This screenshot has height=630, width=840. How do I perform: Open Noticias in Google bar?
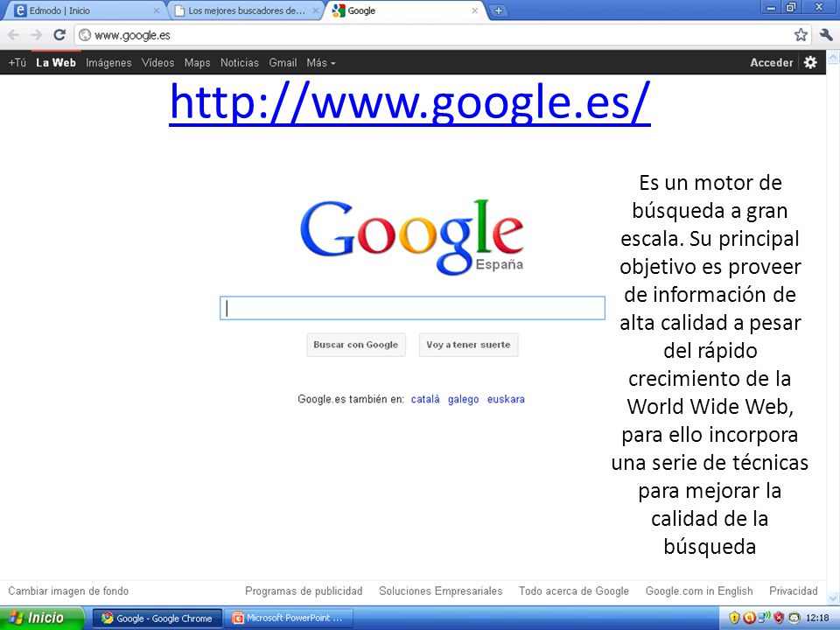240,63
